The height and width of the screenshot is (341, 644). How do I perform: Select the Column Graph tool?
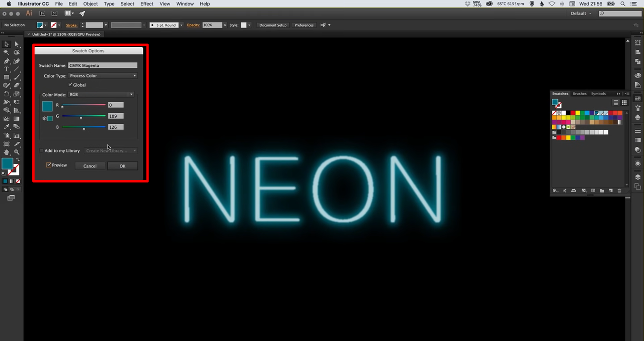coord(17,135)
